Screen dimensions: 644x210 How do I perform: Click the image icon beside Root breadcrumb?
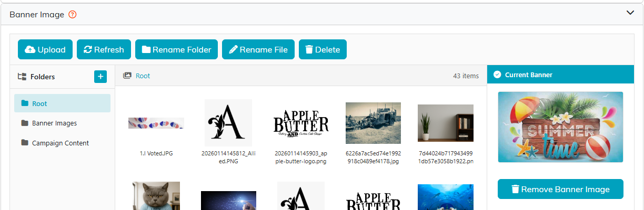pyautogui.click(x=127, y=76)
